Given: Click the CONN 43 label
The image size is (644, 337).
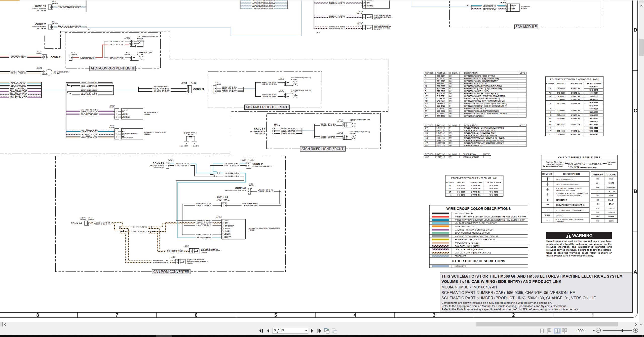Looking at the screenshot, I should 222,197.
